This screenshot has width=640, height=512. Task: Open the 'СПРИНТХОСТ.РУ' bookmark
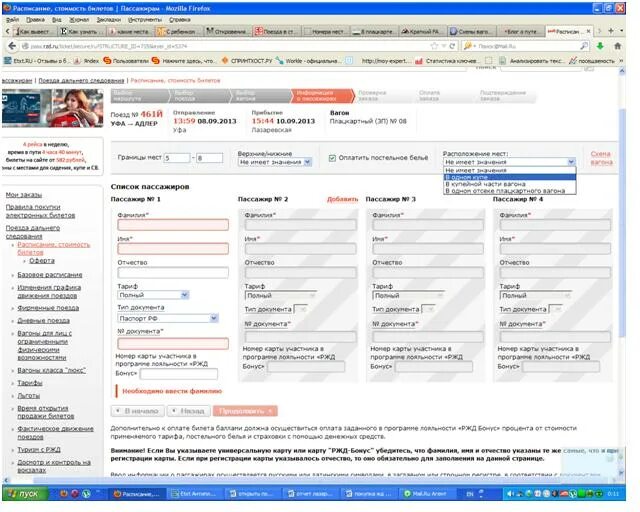click(x=247, y=61)
